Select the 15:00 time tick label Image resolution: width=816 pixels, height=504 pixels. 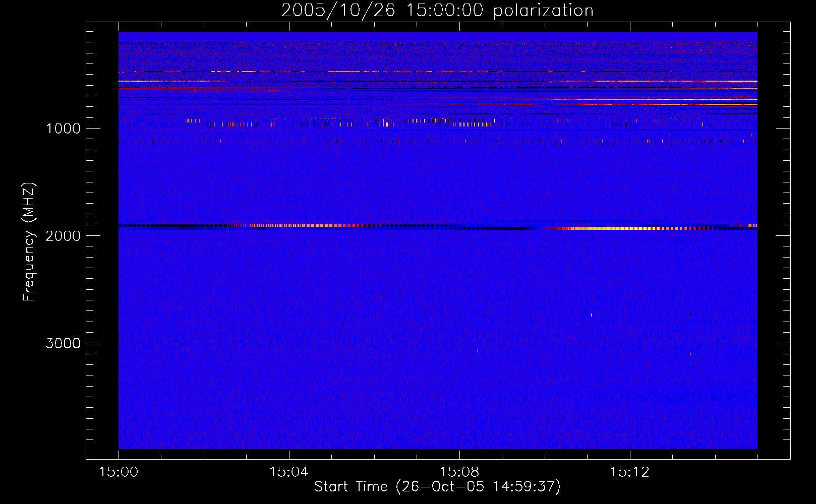click(119, 472)
